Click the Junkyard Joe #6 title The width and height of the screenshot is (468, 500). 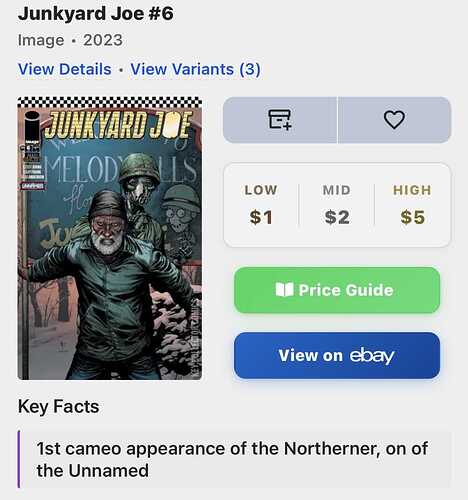96,14
